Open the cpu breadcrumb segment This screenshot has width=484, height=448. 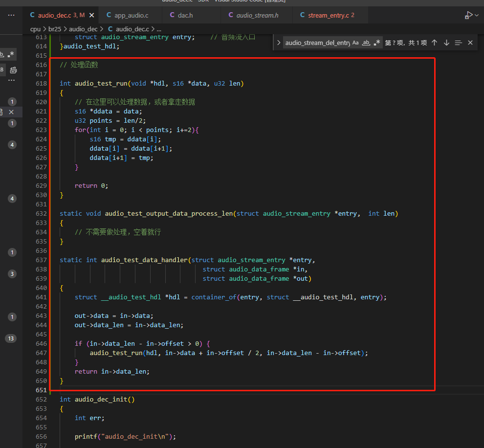(35, 29)
